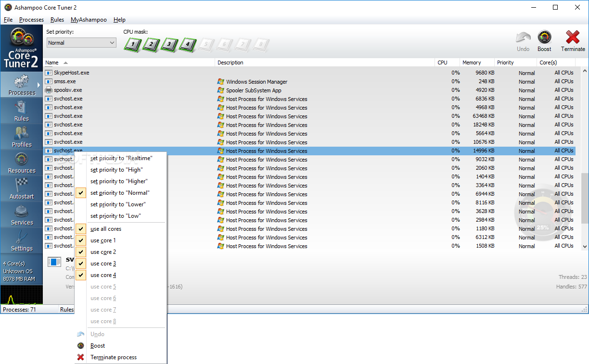This screenshot has width=589, height=364.
Task: Open the Processes sidebar section
Action: point(21,84)
